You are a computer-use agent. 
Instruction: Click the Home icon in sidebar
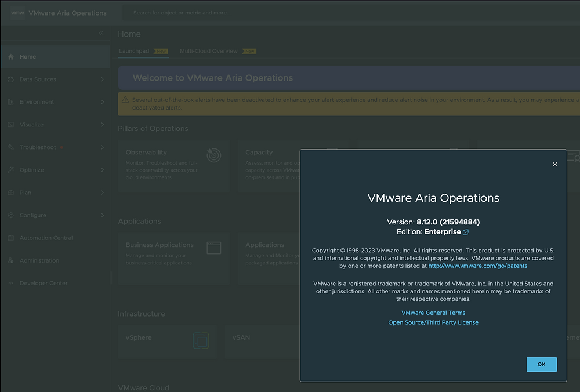(x=11, y=57)
